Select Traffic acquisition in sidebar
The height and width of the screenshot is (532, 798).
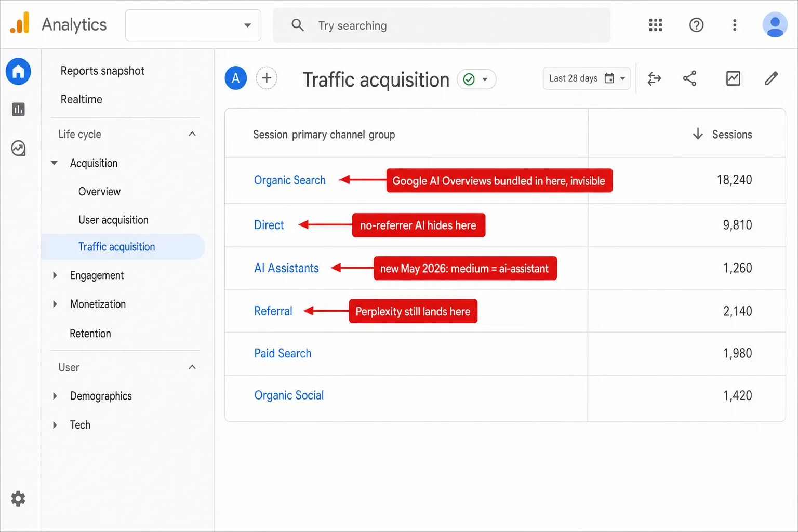(x=123, y=247)
